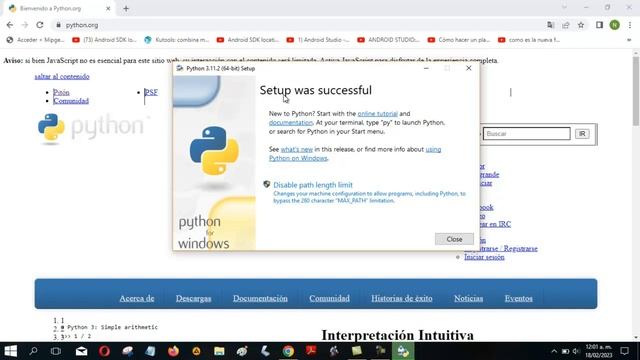Bookmark this page with the star icon

[581, 25]
